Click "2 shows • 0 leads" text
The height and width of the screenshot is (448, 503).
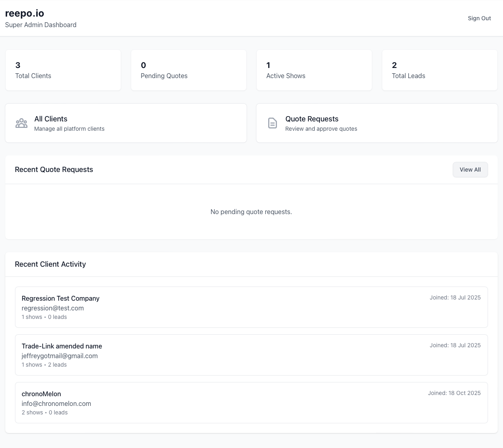click(x=45, y=412)
